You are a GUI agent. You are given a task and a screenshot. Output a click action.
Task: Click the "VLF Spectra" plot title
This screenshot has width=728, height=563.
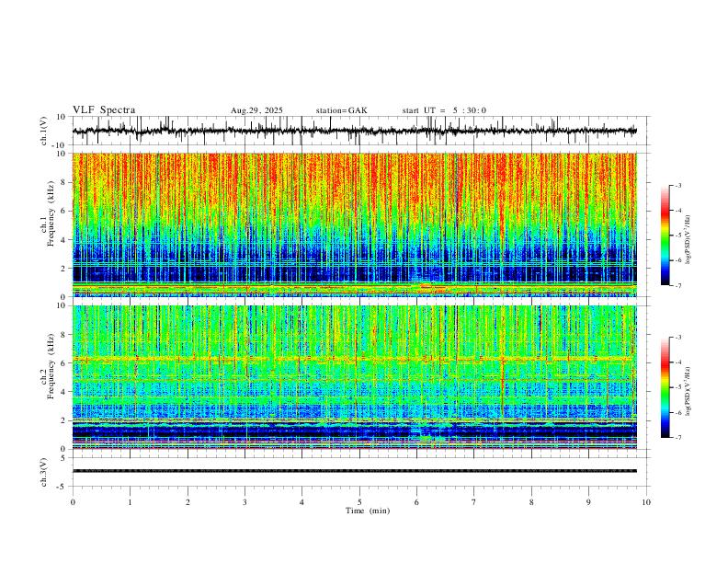tap(104, 110)
